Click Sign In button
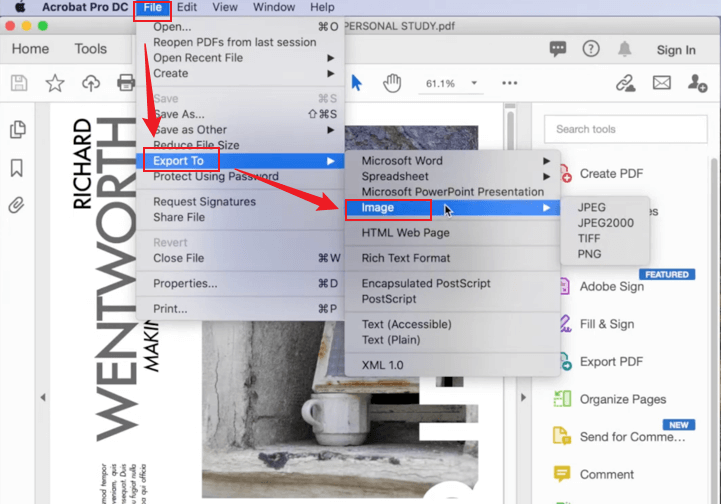The width and height of the screenshot is (721, 504). pos(675,50)
